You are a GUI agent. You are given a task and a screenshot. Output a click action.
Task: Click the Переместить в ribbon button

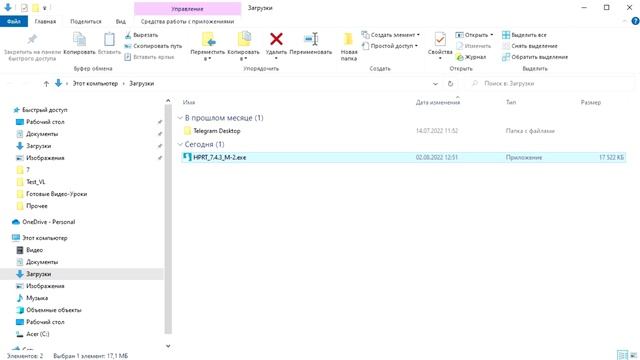(208, 46)
